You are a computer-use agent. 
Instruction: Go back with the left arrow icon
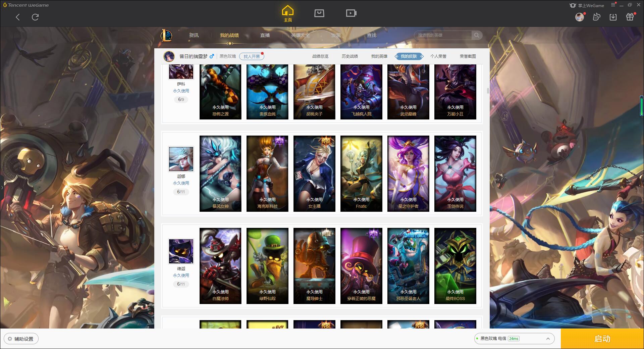click(x=18, y=17)
